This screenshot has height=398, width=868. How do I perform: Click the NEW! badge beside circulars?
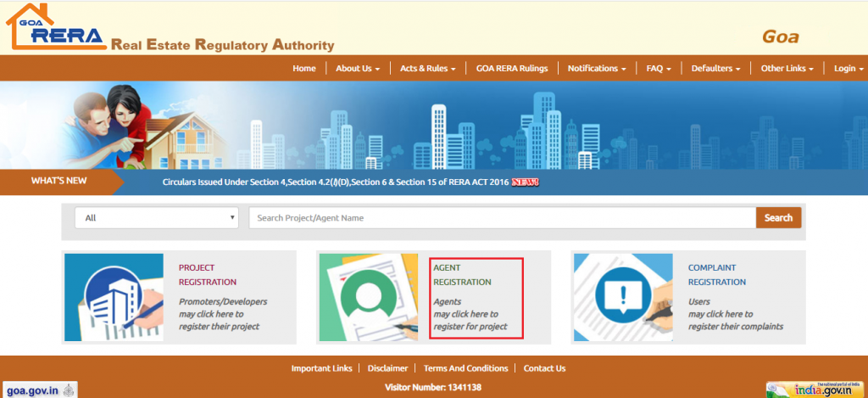click(x=526, y=182)
